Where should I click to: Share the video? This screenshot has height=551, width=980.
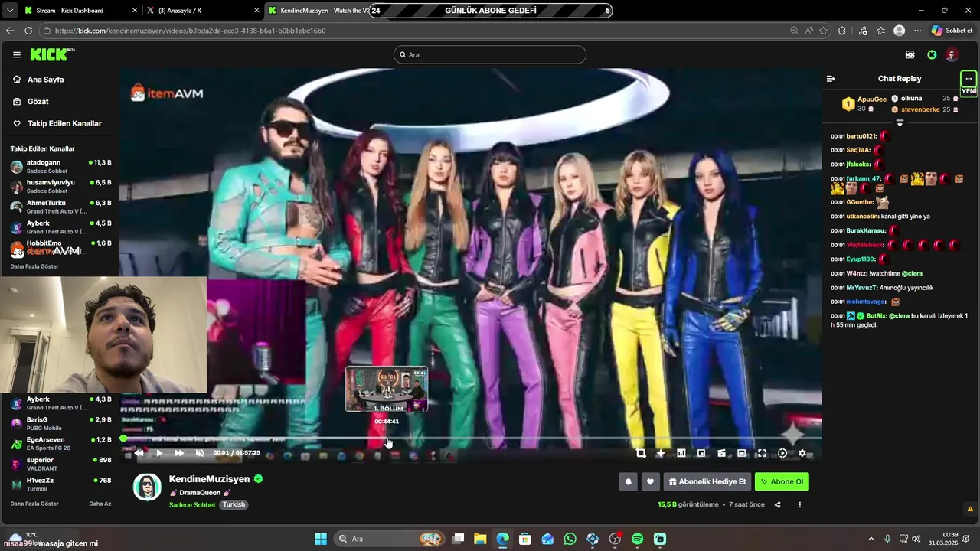777,504
